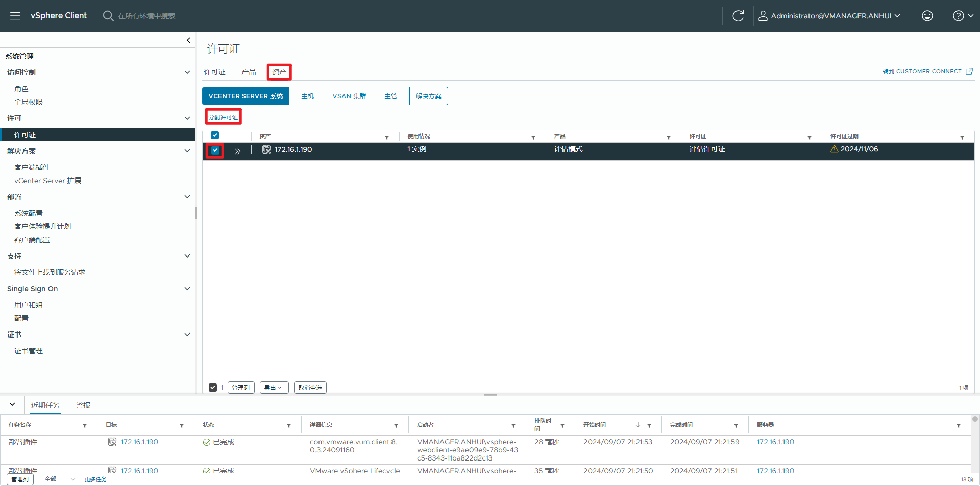The width and height of the screenshot is (980, 486).
Task: Open the hamburger navigation menu
Action: [x=15, y=16]
